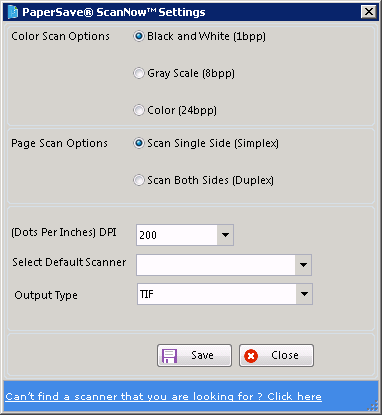Click the (Dots Per Inches) DPI label

coord(64,232)
